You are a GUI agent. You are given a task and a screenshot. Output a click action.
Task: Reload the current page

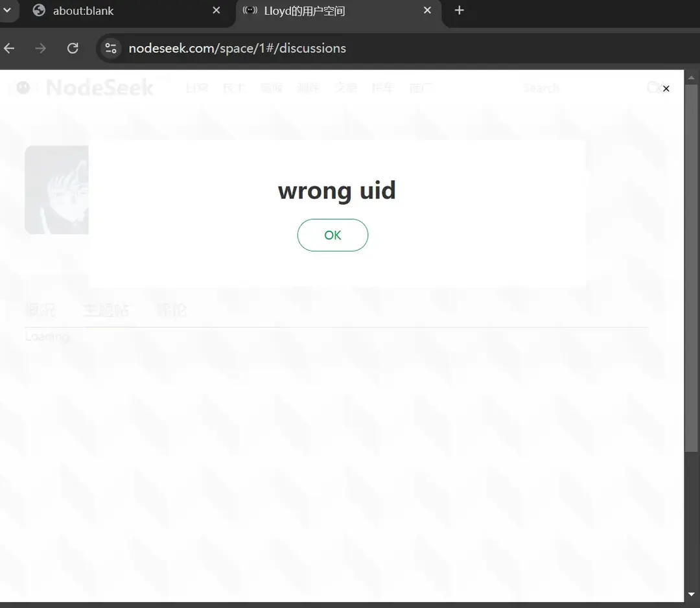[73, 49]
